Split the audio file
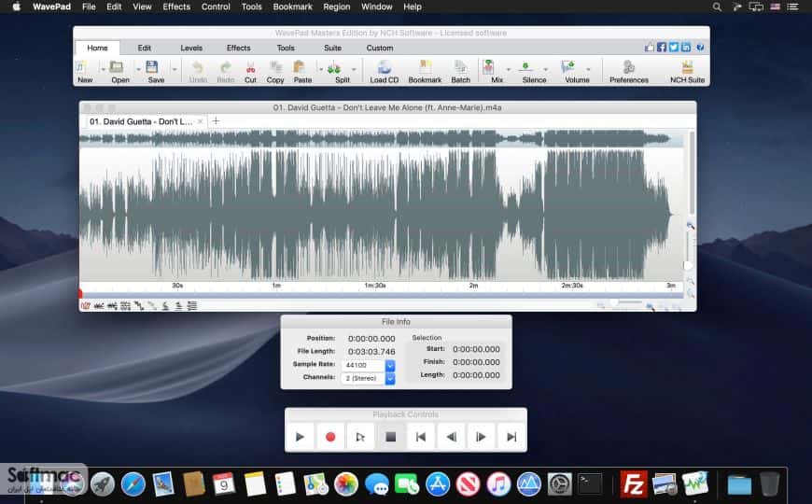Viewport: 812px width, 504px height. click(340, 72)
